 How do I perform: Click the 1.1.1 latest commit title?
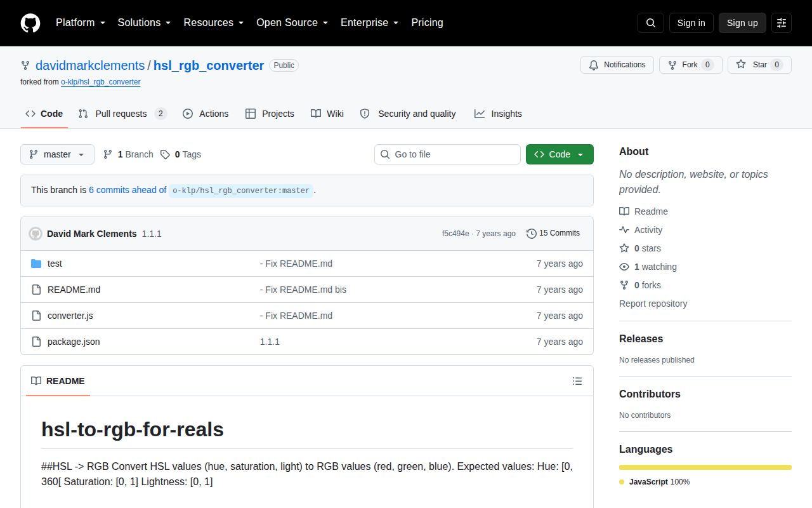[152, 234]
